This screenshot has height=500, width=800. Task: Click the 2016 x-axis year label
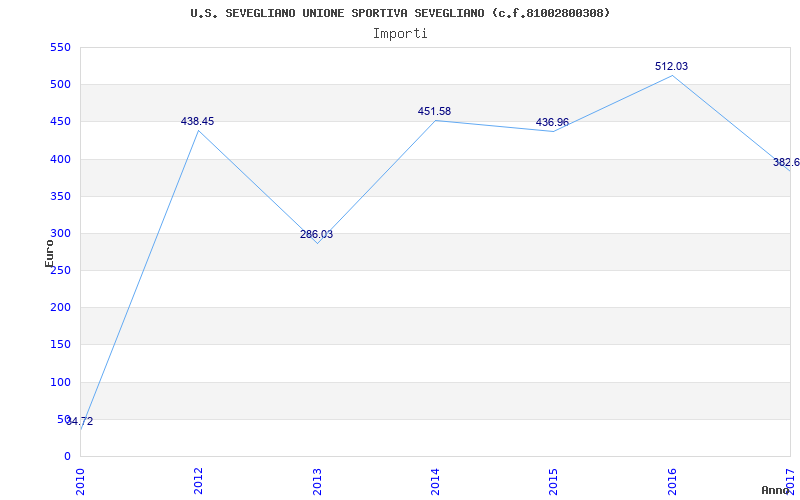(672, 482)
